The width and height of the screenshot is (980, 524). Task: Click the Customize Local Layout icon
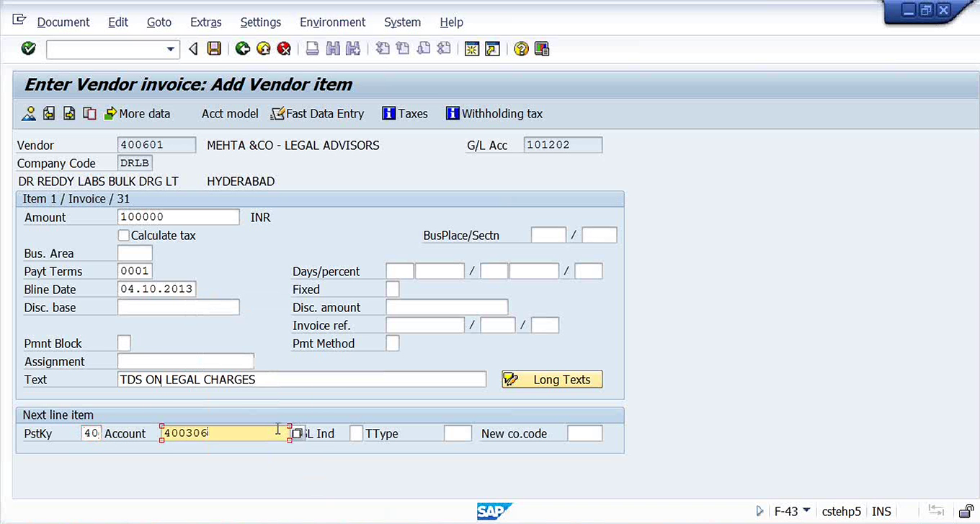tap(542, 49)
